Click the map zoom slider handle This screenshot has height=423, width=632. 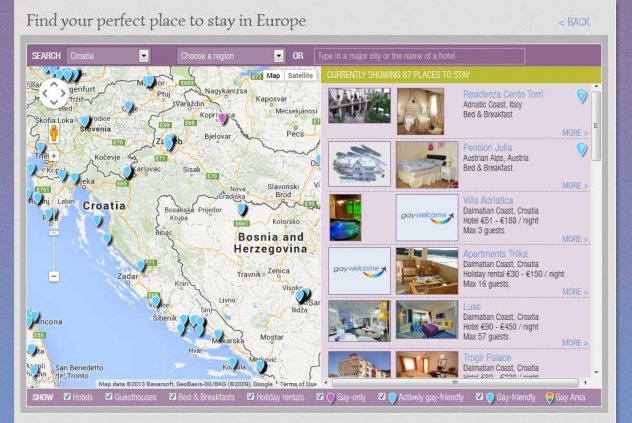tap(54, 233)
